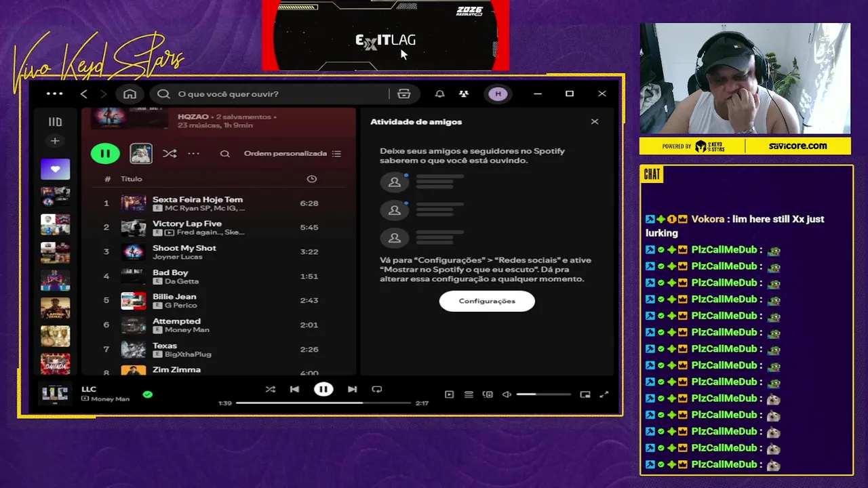The width and height of the screenshot is (868, 488).
Task: Toggle shuffle in player bar
Action: (x=271, y=389)
